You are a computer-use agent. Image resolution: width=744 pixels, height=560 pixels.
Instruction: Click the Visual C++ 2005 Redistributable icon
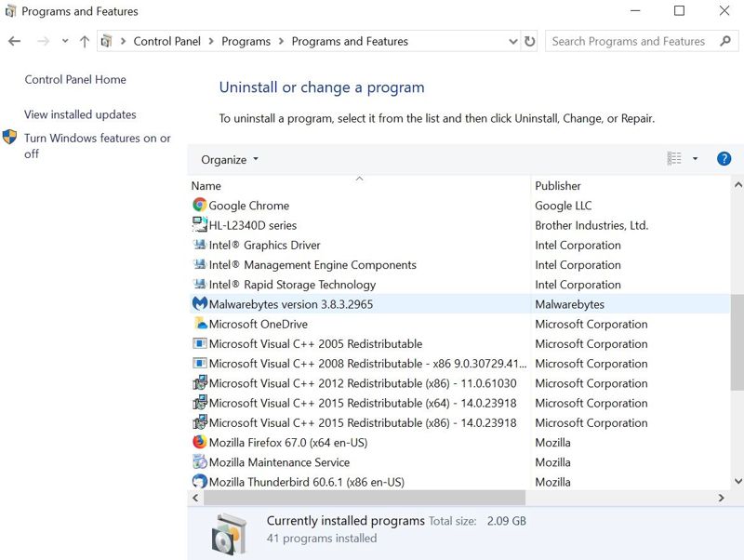click(x=200, y=343)
